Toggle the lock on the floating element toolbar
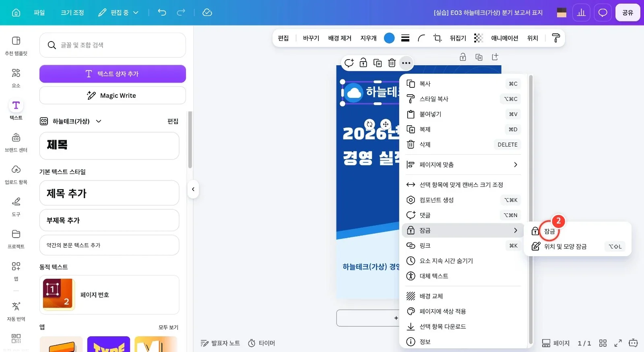 (x=363, y=63)
